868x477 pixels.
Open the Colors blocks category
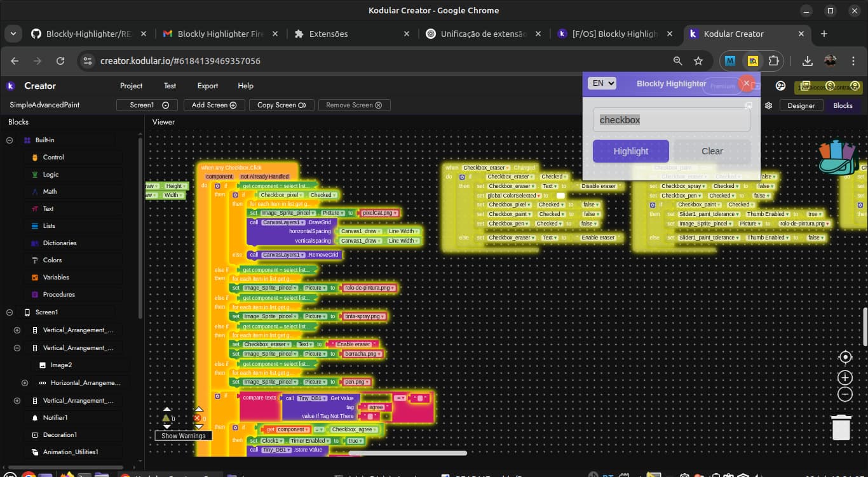(x=52, y=260)
